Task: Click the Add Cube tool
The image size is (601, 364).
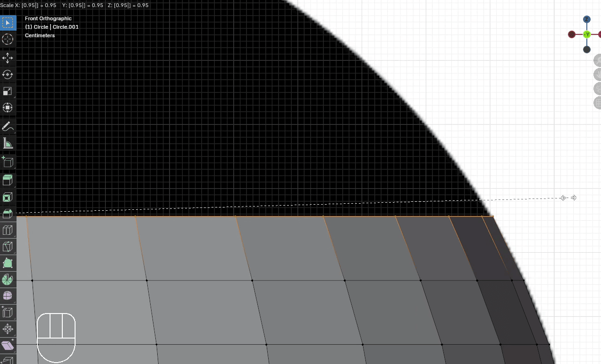Action: click(8, 162)
